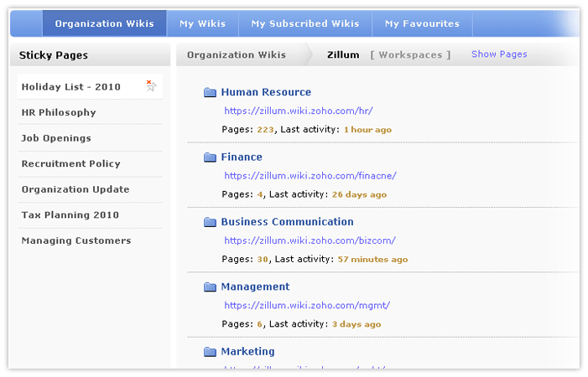
Task: Select the My Favourites tab
Action: pos(422,23)
